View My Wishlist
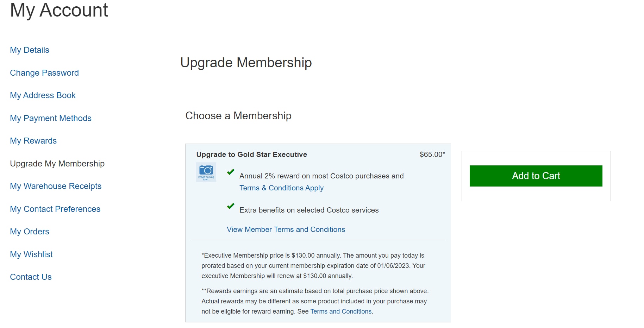The width and height of the screenshot is (644, 328). click(x=31, y=254)
